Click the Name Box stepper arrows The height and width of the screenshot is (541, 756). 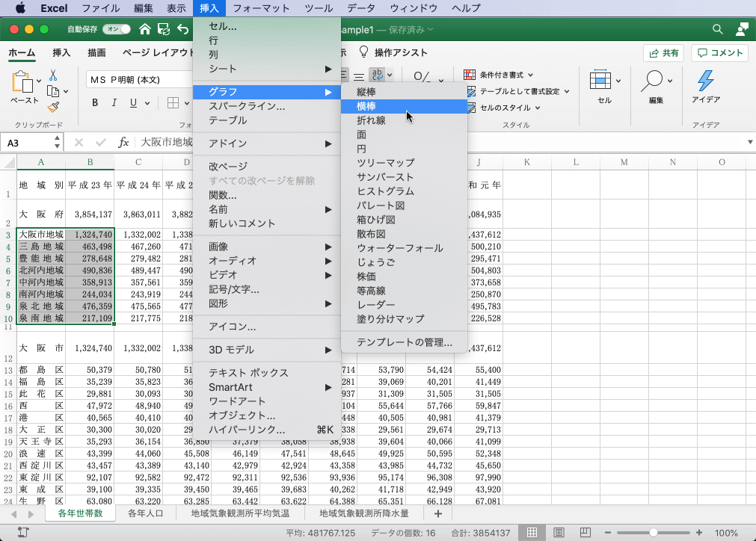(57, 143)
